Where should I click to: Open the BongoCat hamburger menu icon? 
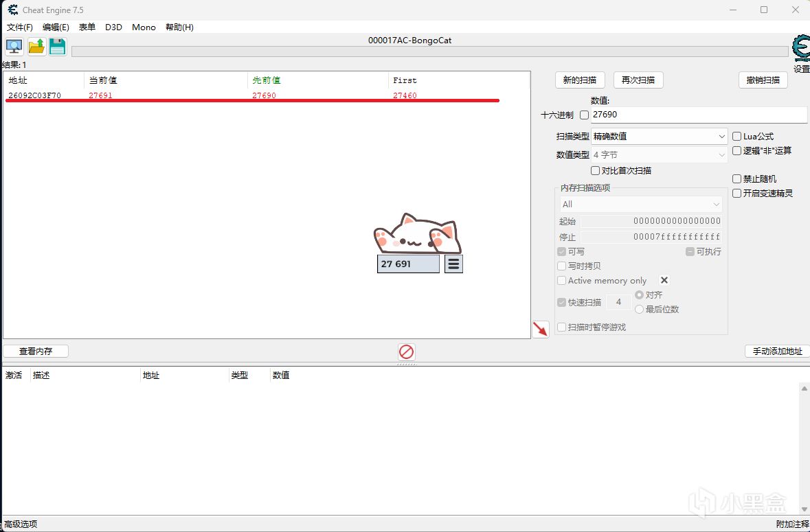pos(453,264)
